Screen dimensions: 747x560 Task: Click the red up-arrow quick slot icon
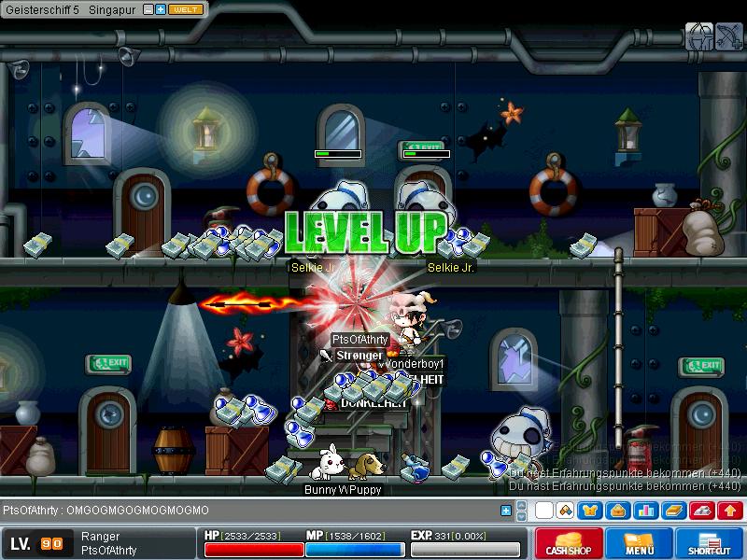pyautogui.click(x=730, y=511)
